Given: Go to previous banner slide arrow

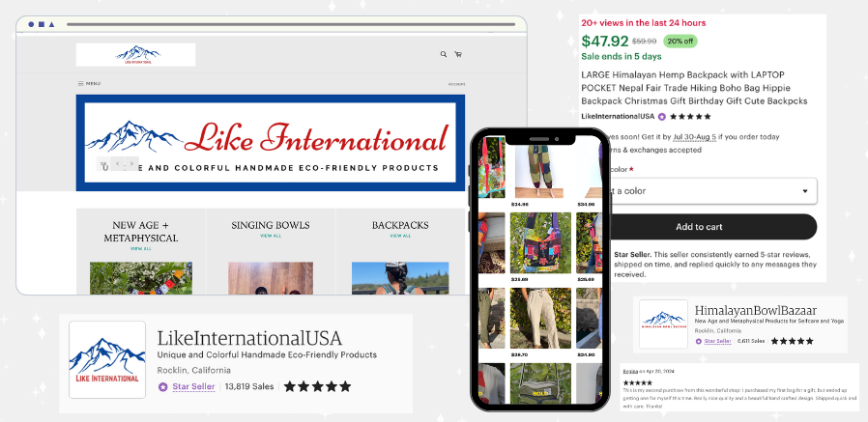Looking at the screenshot, I should [117, 164].
